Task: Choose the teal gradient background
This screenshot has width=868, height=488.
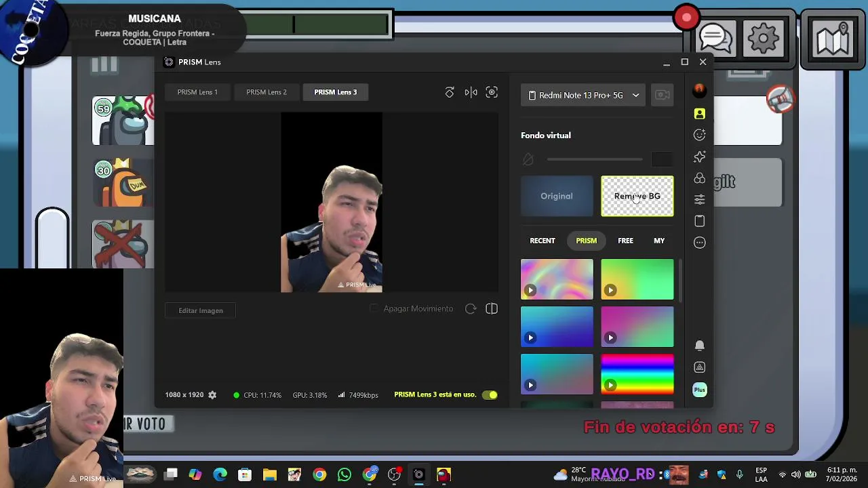Action: (x=557, y=374)
